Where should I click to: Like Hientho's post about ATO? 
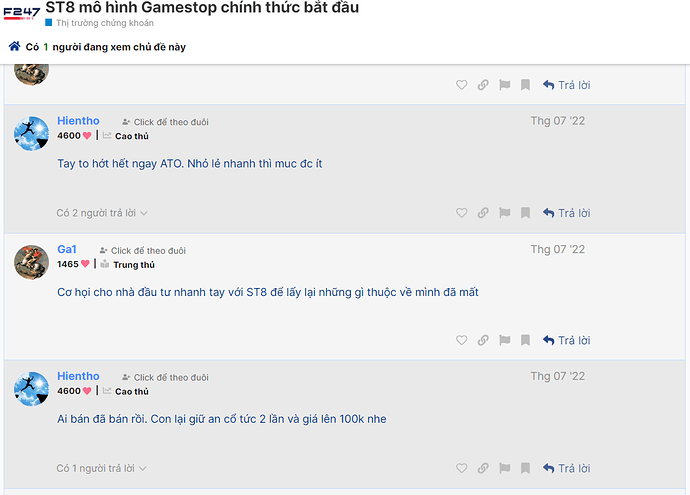pos(461,213)
